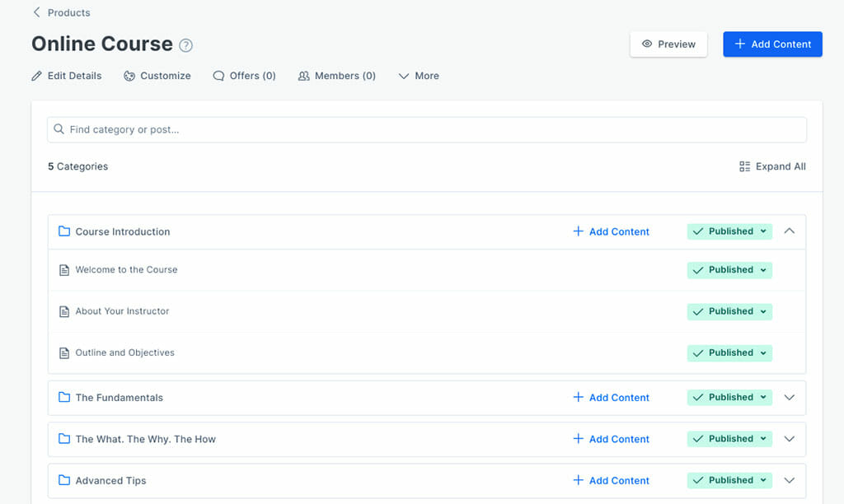Click plus icon in Course Introduction row
Screen dimensions: 844x504
coord(578,231)
